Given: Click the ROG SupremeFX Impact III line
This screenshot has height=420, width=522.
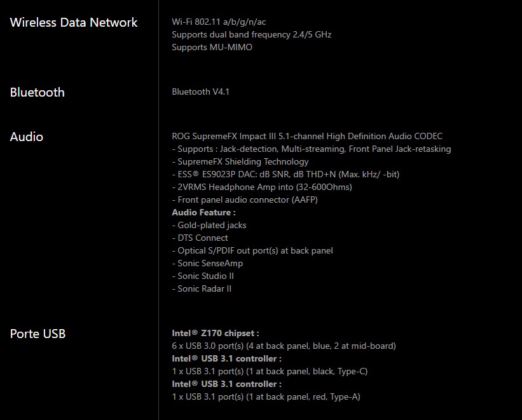Looking at the screenshot, I should [x=307, y=136].
